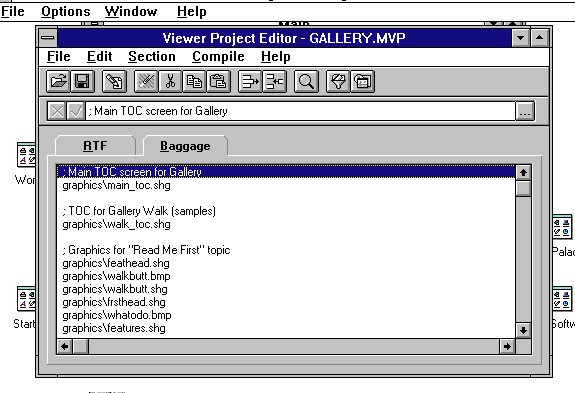Click the list's scroll down arrow
The image size is (575, 393).
coord(523,330)
